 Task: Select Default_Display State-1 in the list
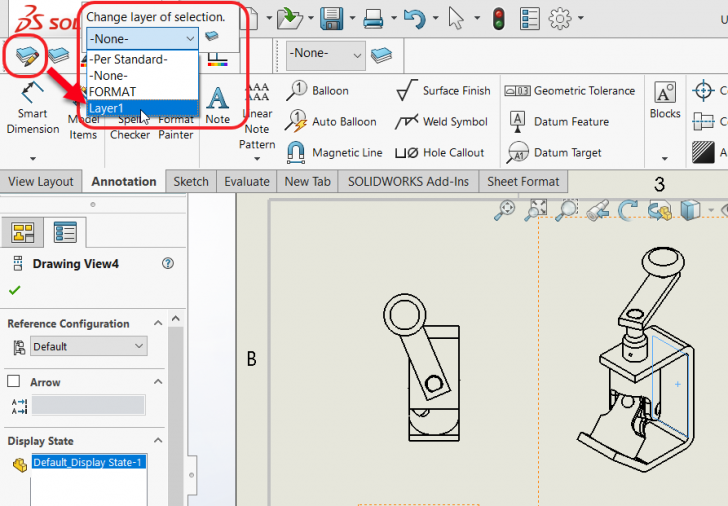[88, 462]
